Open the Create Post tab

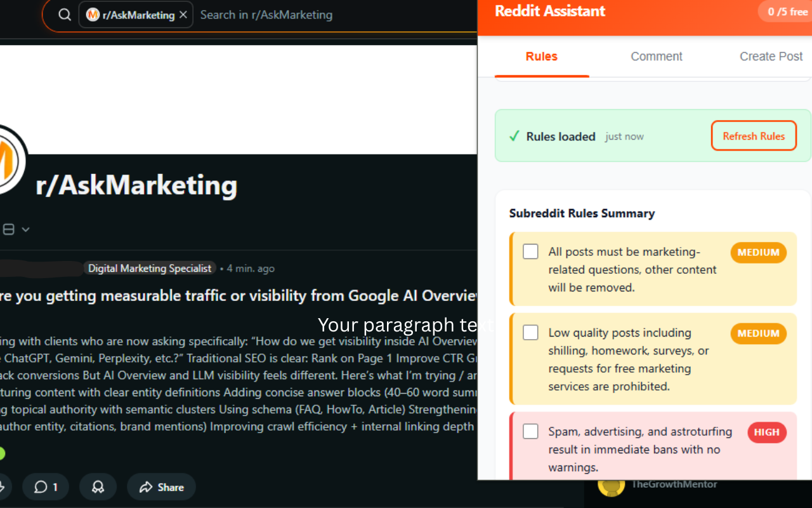click(771, 57)
